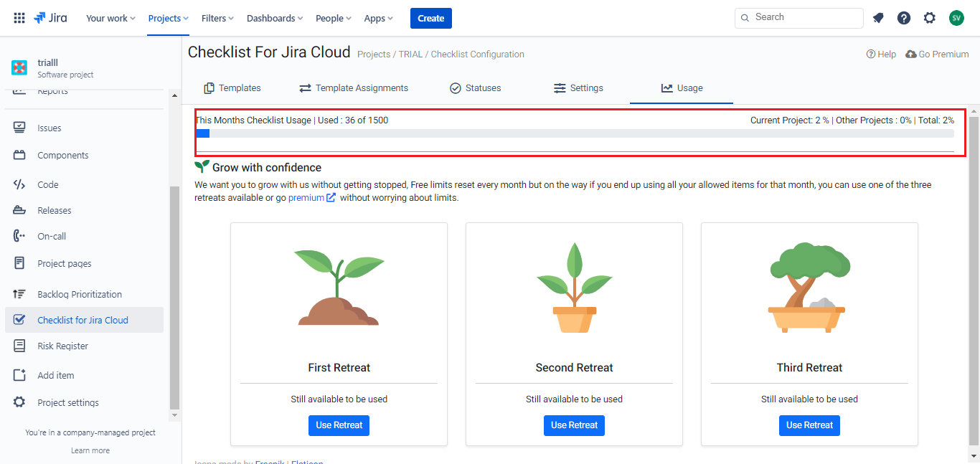Click the Jira logo
This screenshot has height=464, width=980.
pyautogui.click(x=50, y=18)
